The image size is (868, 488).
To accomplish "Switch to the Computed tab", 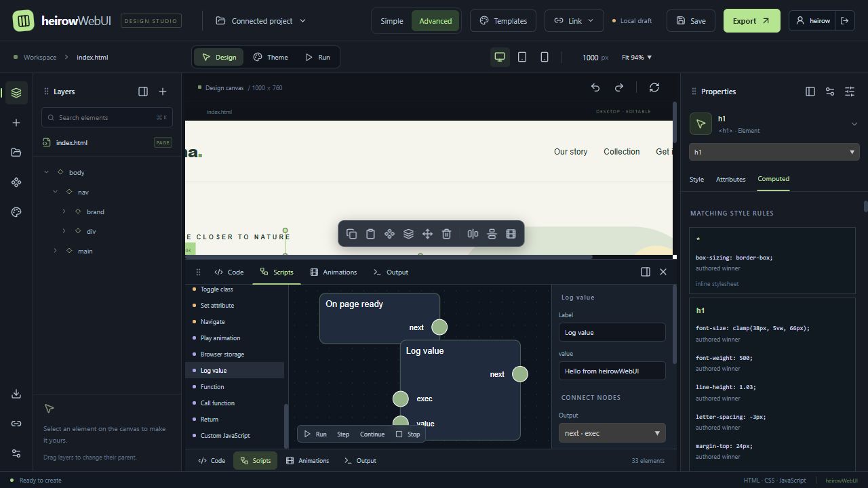I will (773, 179).
